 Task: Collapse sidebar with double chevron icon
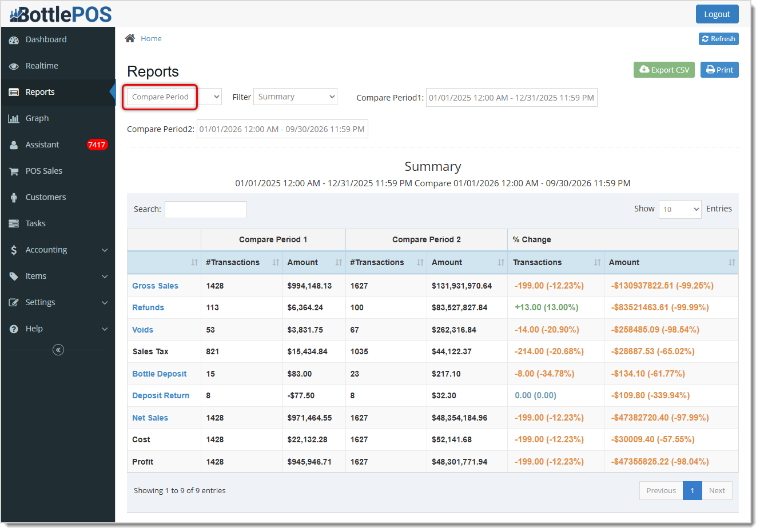tap(58, 350)
